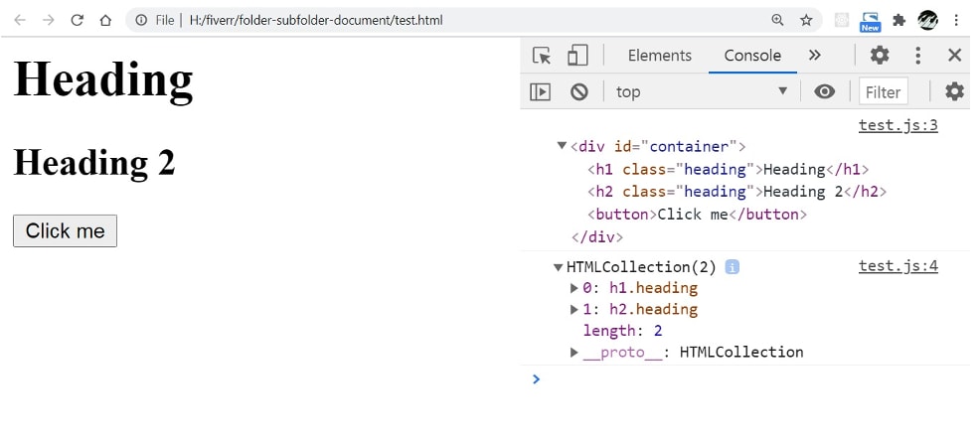
Task: Click the Heading 2 text on page
Action: tap(94, 163)
